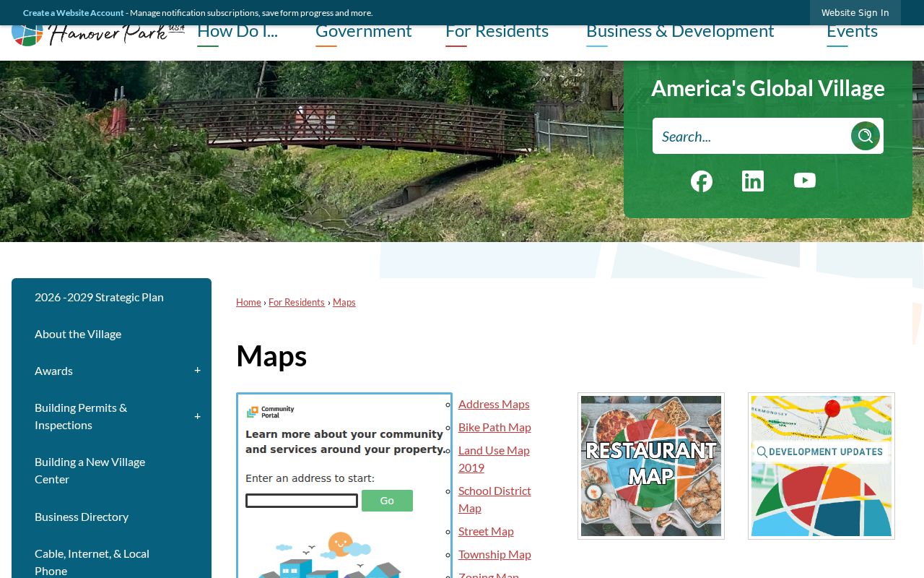Click the Hanover Park logo
Viewport: 924px width, 578px height.
click(98, 34)
